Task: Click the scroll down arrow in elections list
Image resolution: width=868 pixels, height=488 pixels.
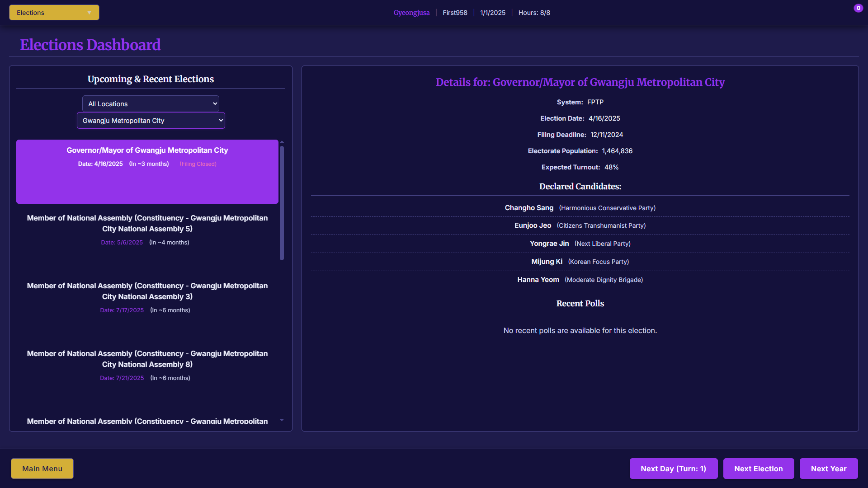Action: tap(282, 420)
